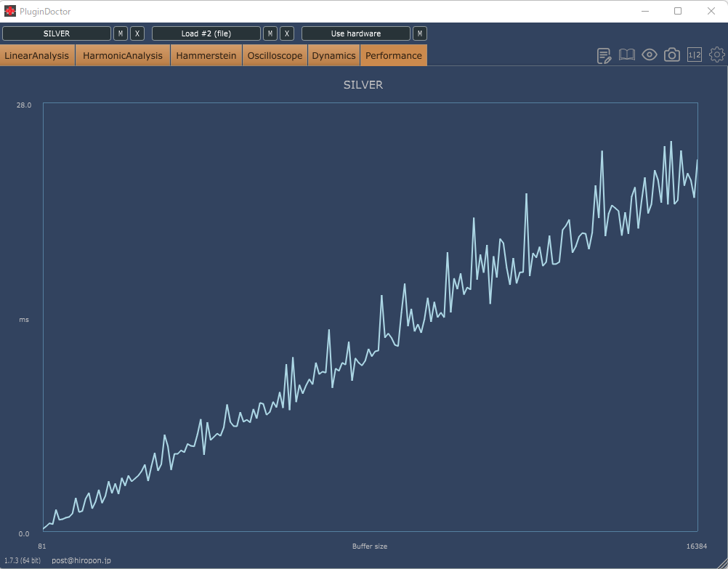Click the 16384 x-axis maximum label
The image size is (728, 569).
point(697,546)
